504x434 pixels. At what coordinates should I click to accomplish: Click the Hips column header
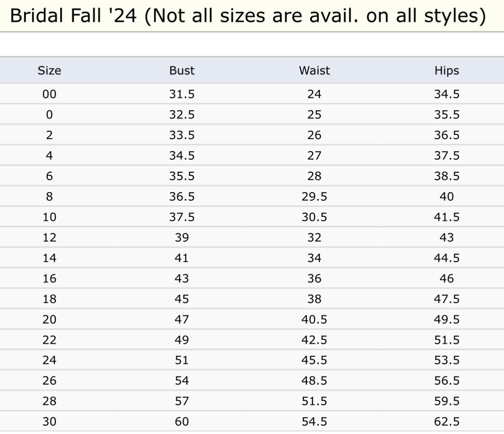coord(447,71)
